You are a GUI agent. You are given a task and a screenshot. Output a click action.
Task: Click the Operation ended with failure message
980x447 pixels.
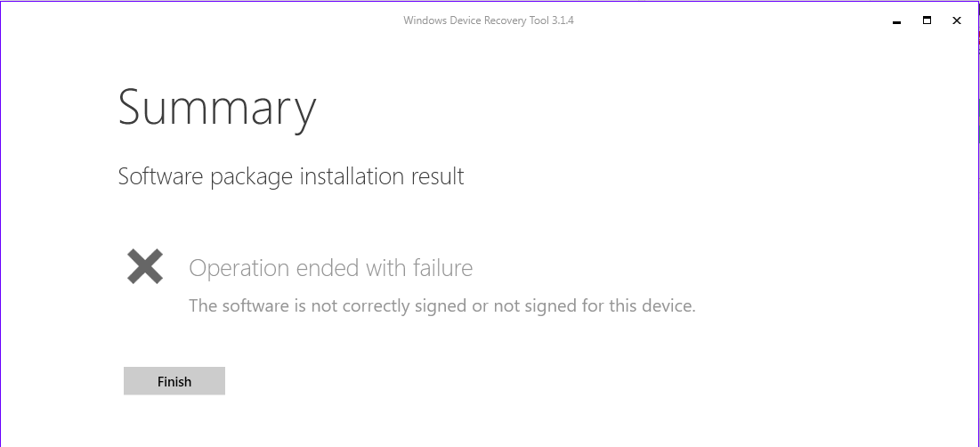330,268
